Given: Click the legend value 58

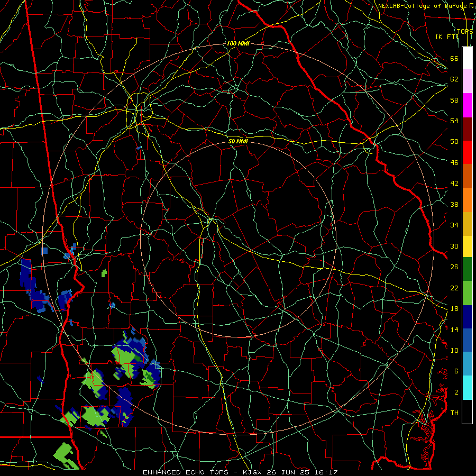Looking at the screenshot, I should [x=454, y=100].
